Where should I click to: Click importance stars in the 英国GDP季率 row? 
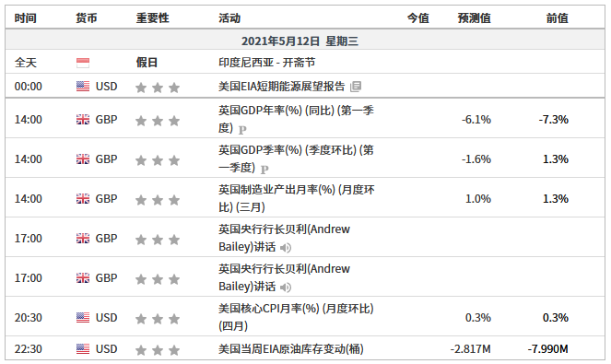(x=158, y=160)
